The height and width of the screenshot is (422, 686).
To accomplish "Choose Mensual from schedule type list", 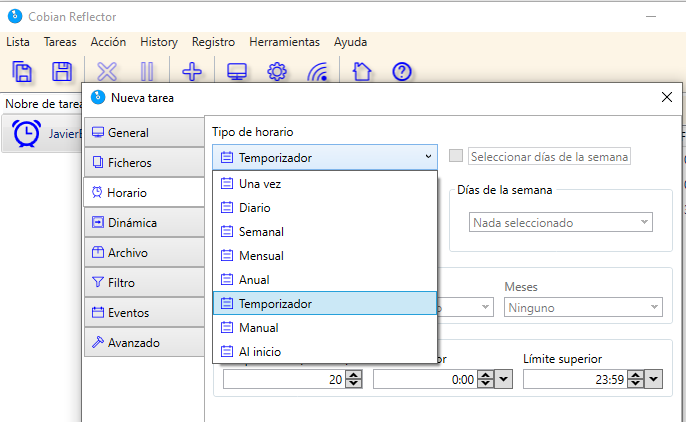I will pos(325,256).
